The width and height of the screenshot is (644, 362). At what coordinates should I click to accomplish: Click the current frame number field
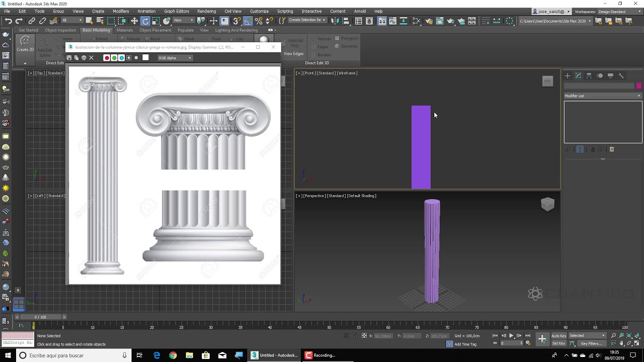click(512, 343)
